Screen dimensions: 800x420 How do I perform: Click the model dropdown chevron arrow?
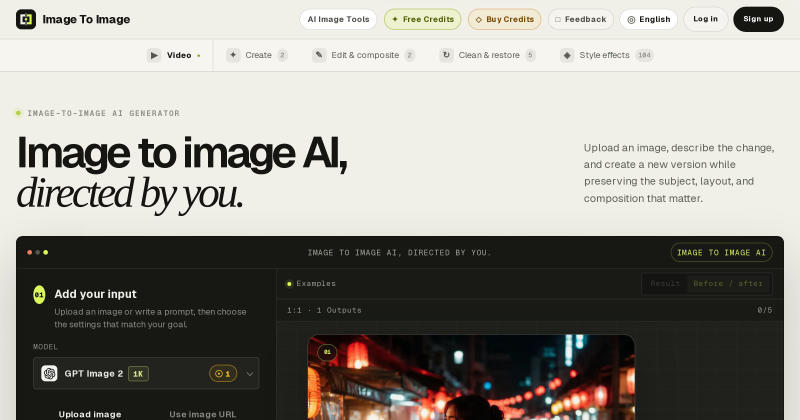(x=250, y=374)
